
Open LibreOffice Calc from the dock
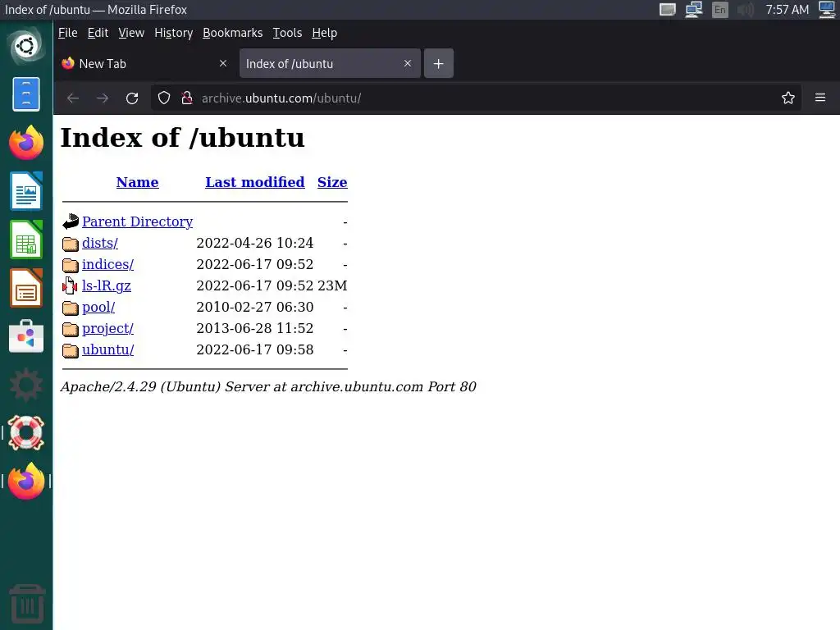(25, 240)
